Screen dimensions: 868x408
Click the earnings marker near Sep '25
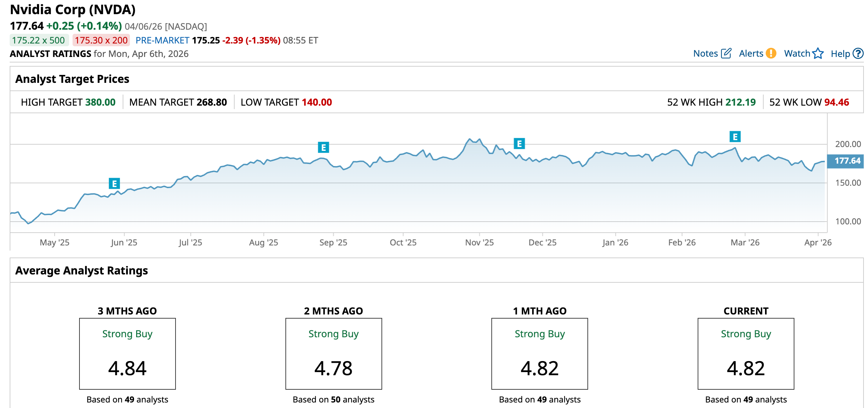[x=323, y=148]
